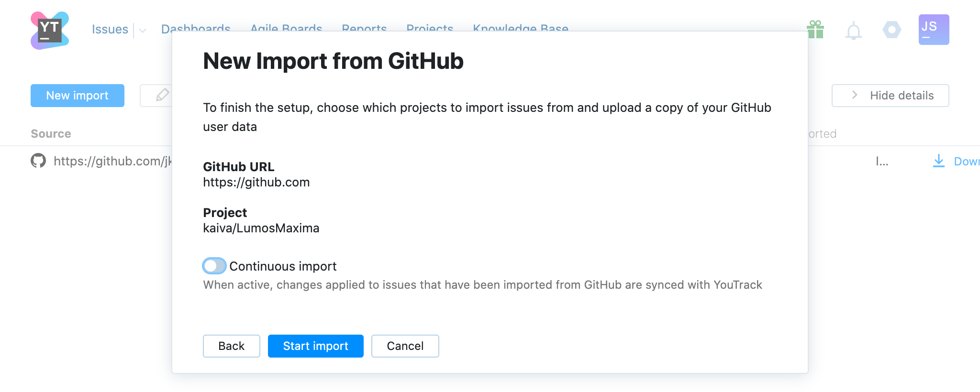Collapse panel with Hide details chevron
Image resolution: width=980 pixels, height=392 pixels.
tap(855, 95)
